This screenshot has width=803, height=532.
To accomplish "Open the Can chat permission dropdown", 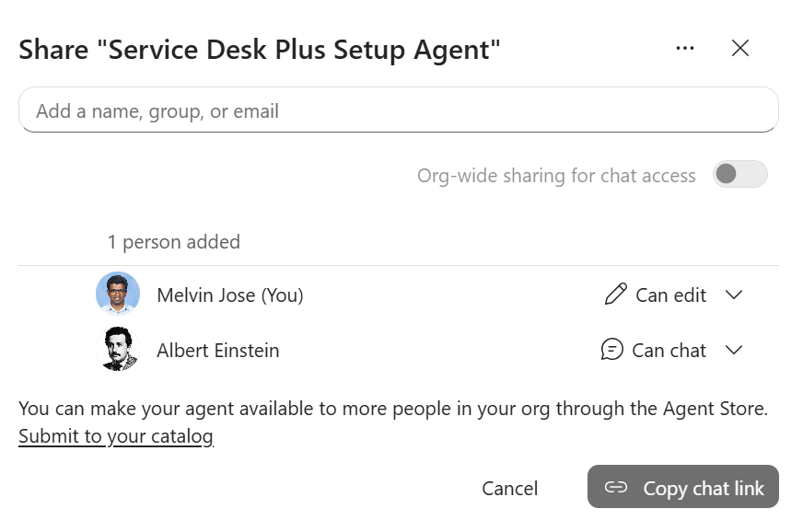I will click(672, 351).
